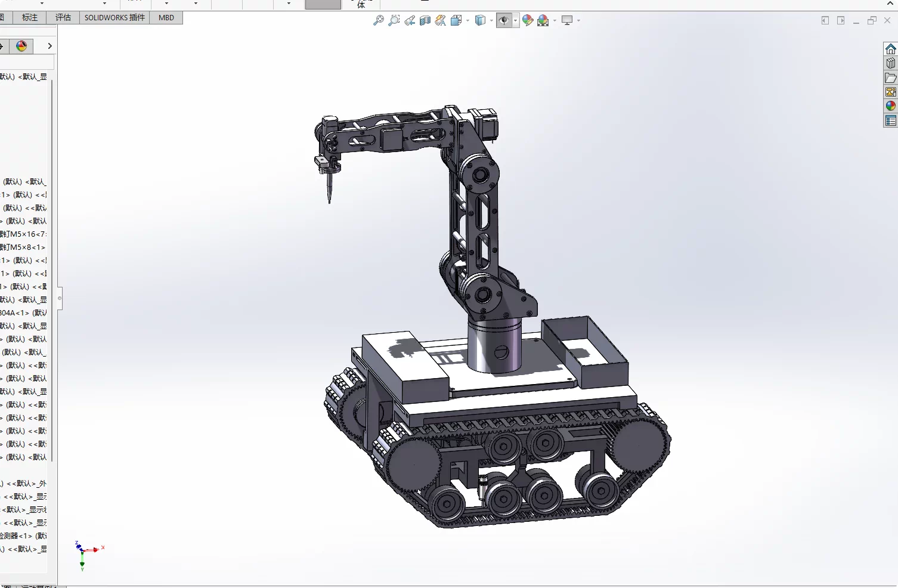Open View Palette icon in task pane
Viewport: 898px width, 588px height.
[x=891, y=92]
